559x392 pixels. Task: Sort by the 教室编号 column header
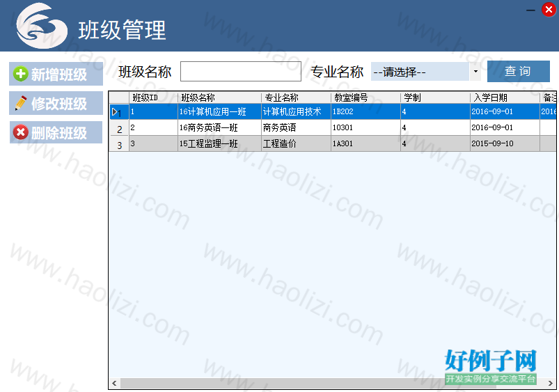click(x=365, y=97)
